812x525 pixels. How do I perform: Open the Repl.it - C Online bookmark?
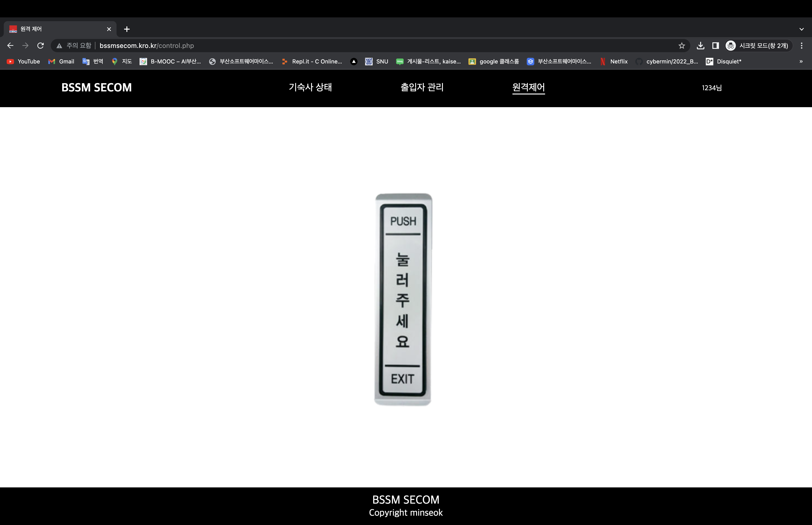[x=312, y=62]
